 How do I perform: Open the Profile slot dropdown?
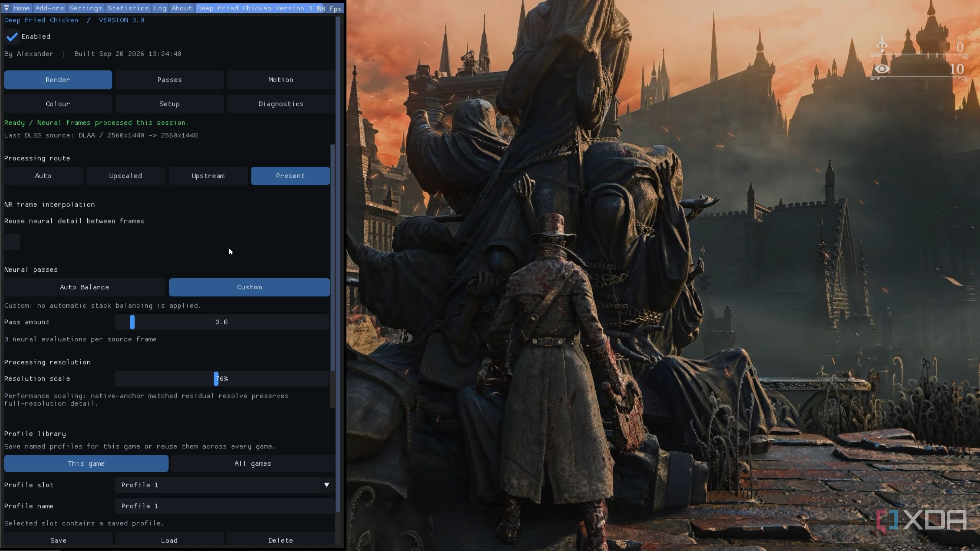tap(225, 485)
